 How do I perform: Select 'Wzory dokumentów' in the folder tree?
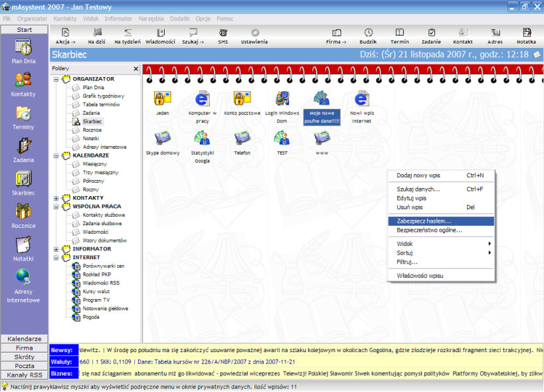105,241
